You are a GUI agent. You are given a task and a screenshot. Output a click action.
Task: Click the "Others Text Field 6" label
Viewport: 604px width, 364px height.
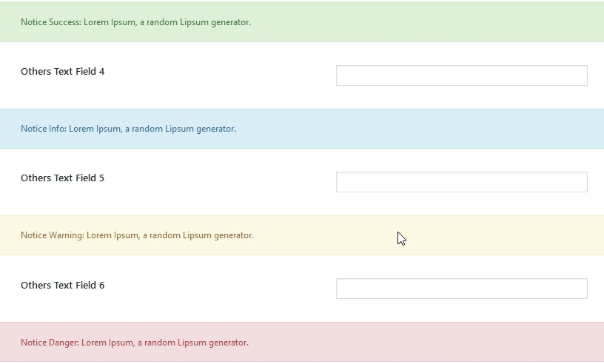[63, 286]
